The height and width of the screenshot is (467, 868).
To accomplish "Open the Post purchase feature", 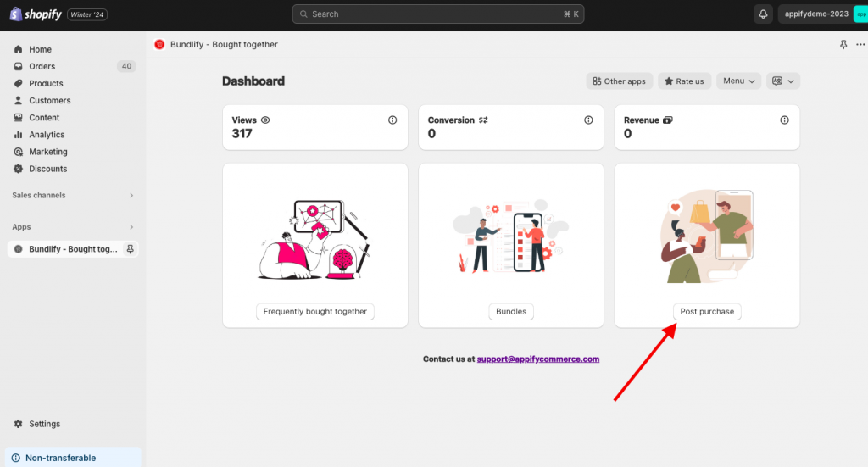I will click(x=707, y=312).
